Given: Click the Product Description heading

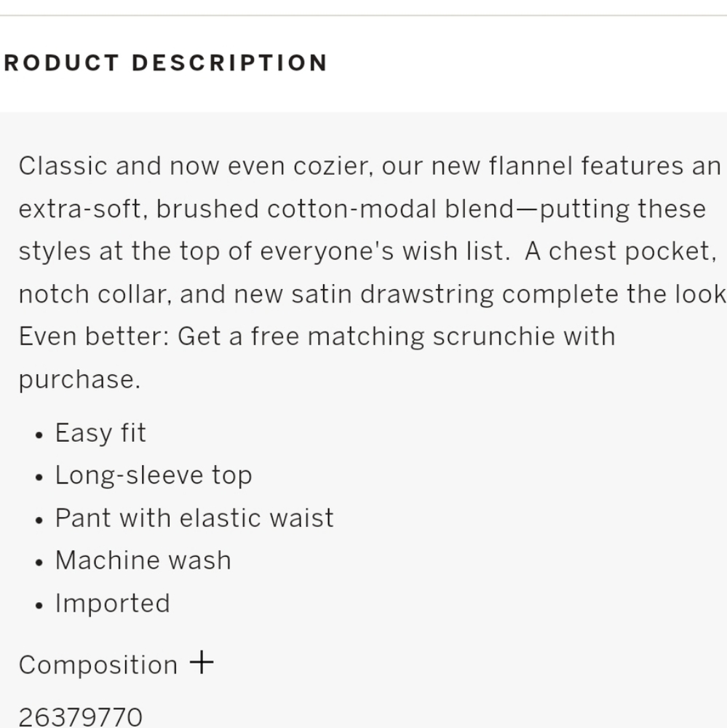Looking at the screenshot, I should click(x=166, y=63).
